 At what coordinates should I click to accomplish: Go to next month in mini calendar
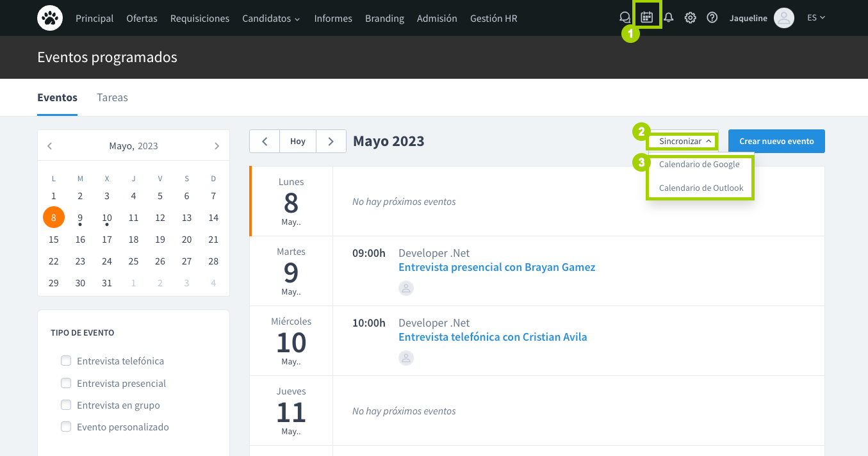pyautogui.click(x=217, y=146)
